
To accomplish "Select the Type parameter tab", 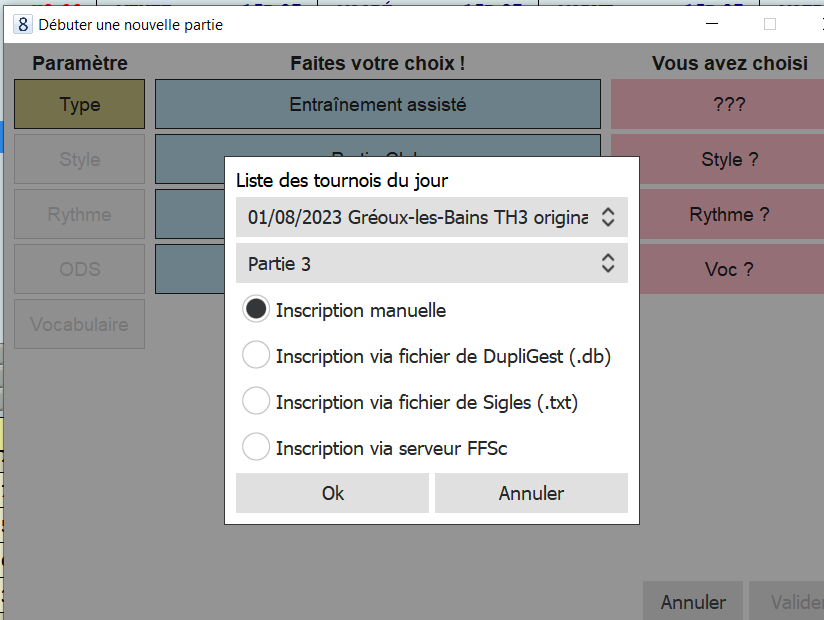I will pos(80,105).
